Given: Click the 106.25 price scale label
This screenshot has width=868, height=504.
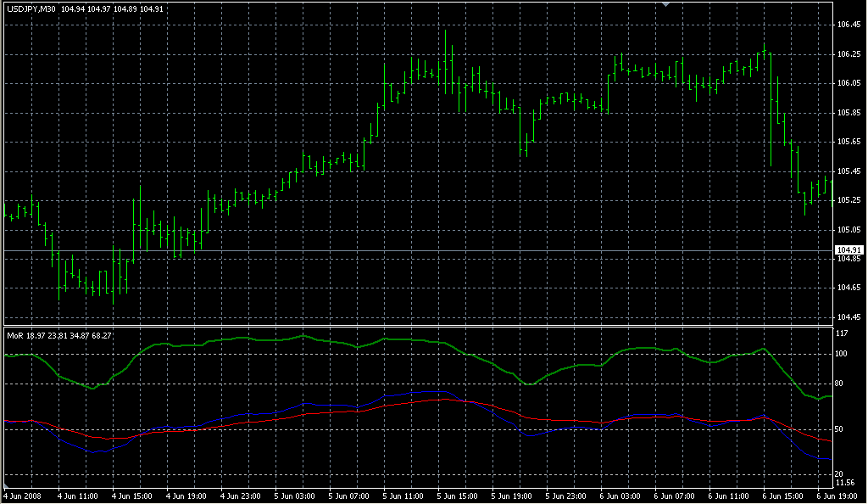Looking at the screenshot, I should pyautogui.click(x=848, y=54).
